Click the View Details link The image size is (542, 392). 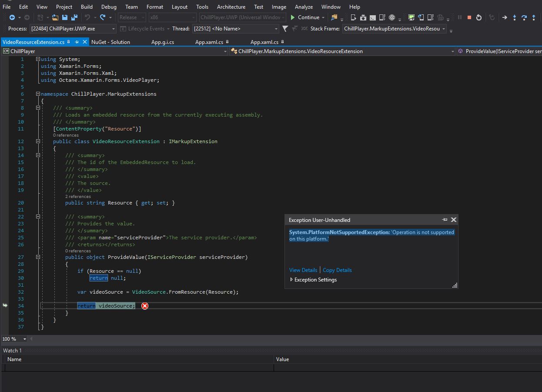303,270
